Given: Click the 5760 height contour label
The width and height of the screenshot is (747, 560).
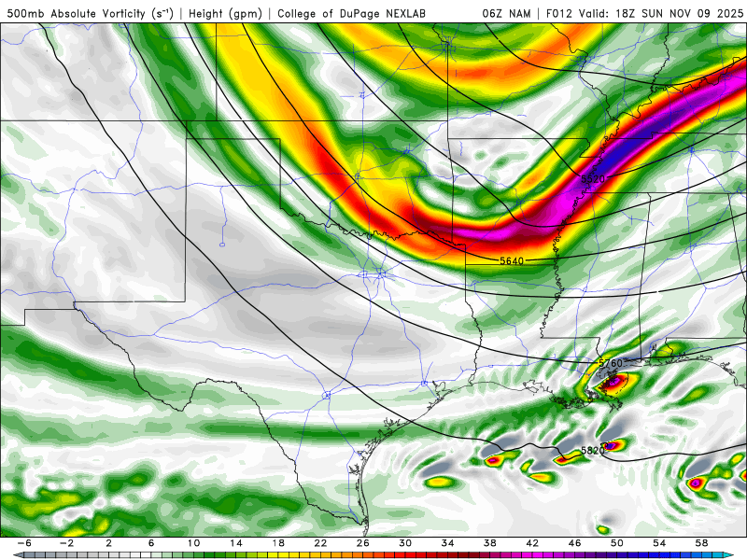Looking at the screenshot, I should 611,363.
